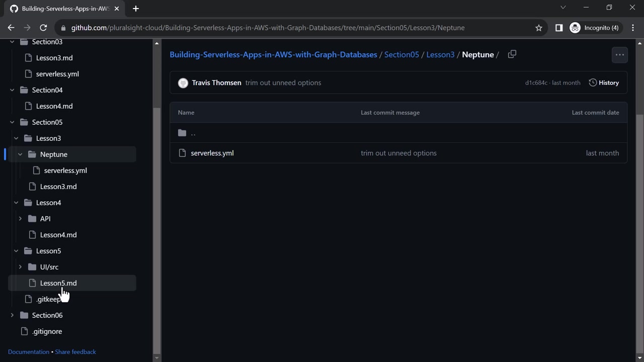Image resolution: width=644 pixels, height=362 pixels.
Task: Open the latest commit message in header
Action: point(283,82)
